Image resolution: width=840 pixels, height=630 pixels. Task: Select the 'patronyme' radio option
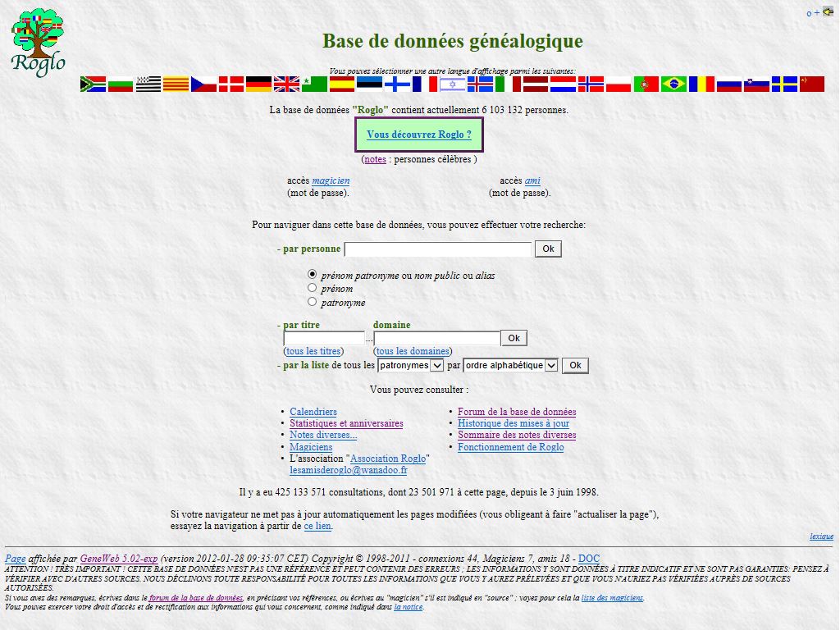pyautogui.click(x=313, y=302)
